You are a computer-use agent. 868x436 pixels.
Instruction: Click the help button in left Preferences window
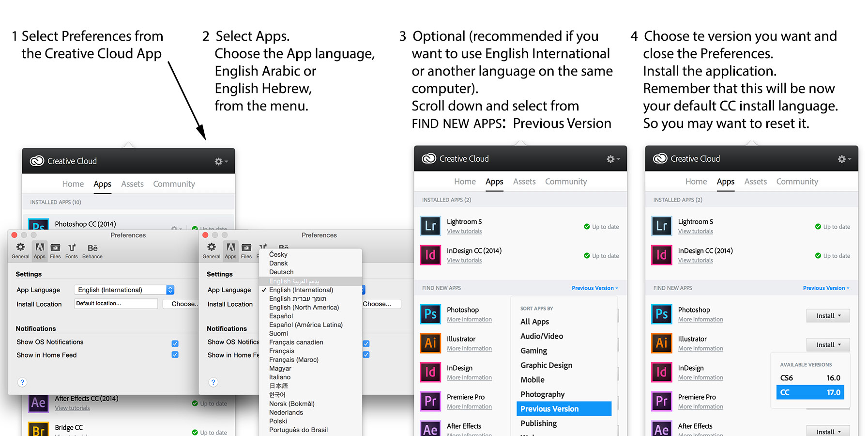pos(22,382)
